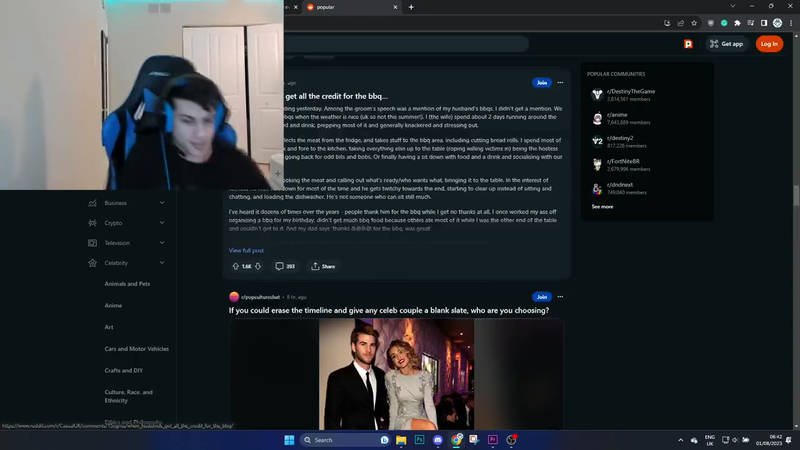
Task: Open the comments on the bbq post
Action: point(285,266)
